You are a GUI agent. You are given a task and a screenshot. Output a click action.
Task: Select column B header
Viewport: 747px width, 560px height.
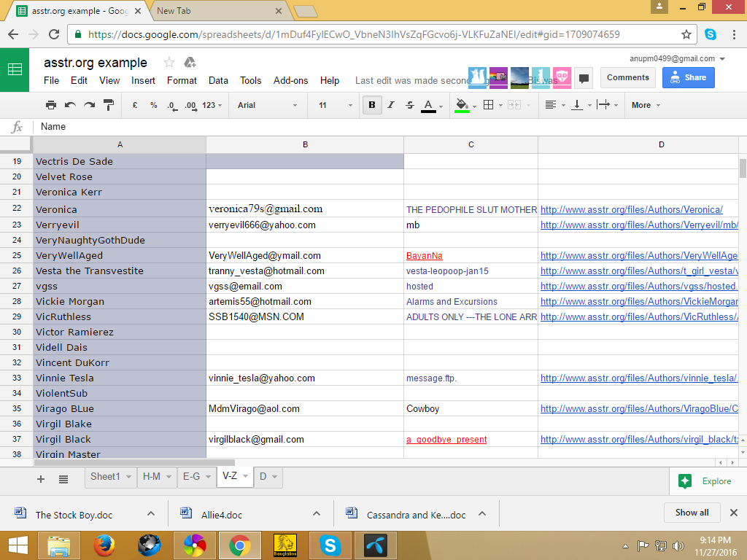click(305, 144)
